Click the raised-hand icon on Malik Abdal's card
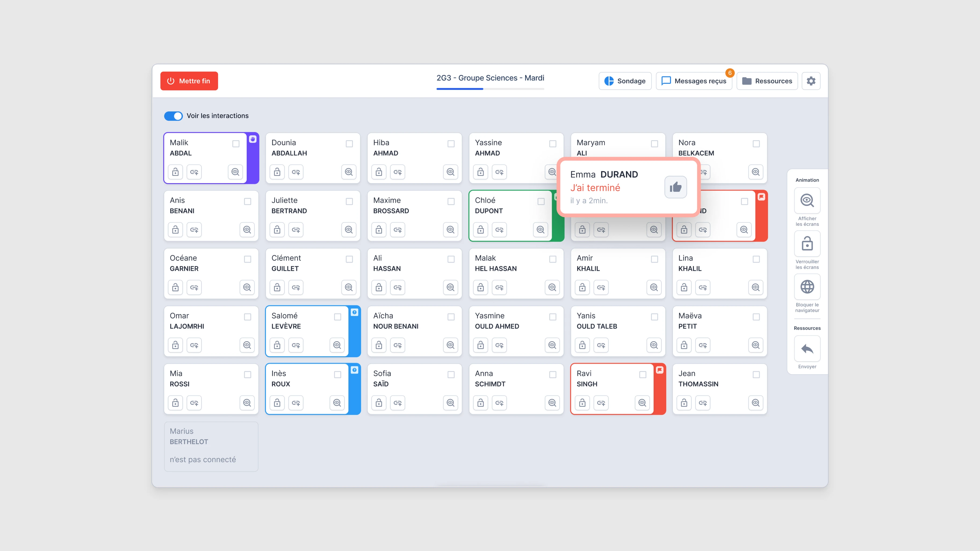The image size is (980, 551). (253, 139)
